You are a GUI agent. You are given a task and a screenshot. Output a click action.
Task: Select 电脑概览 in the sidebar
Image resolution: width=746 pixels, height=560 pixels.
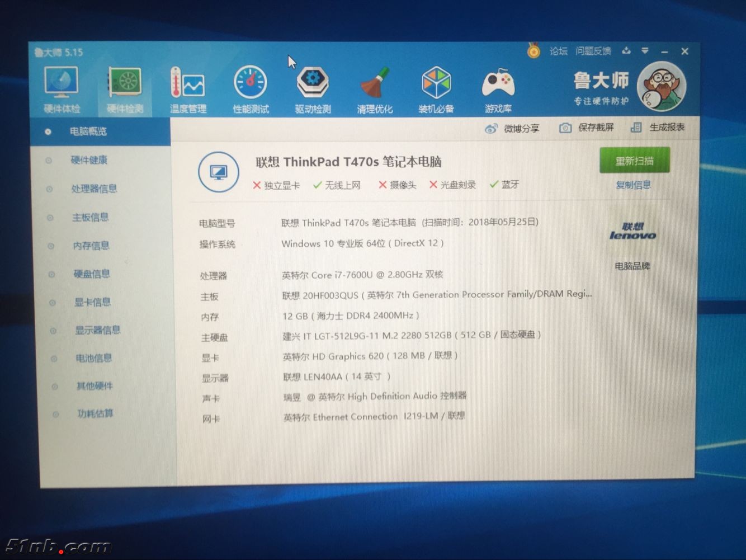pos(88,131)
